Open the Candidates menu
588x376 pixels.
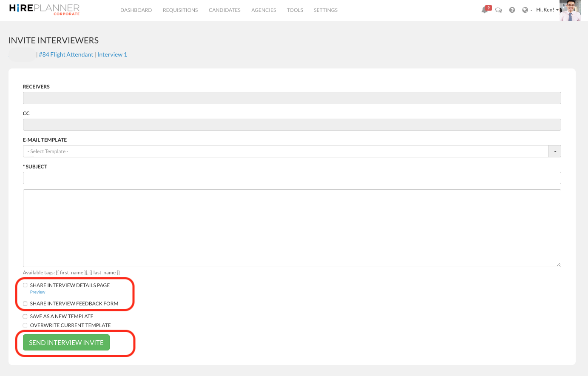(224, 10)
